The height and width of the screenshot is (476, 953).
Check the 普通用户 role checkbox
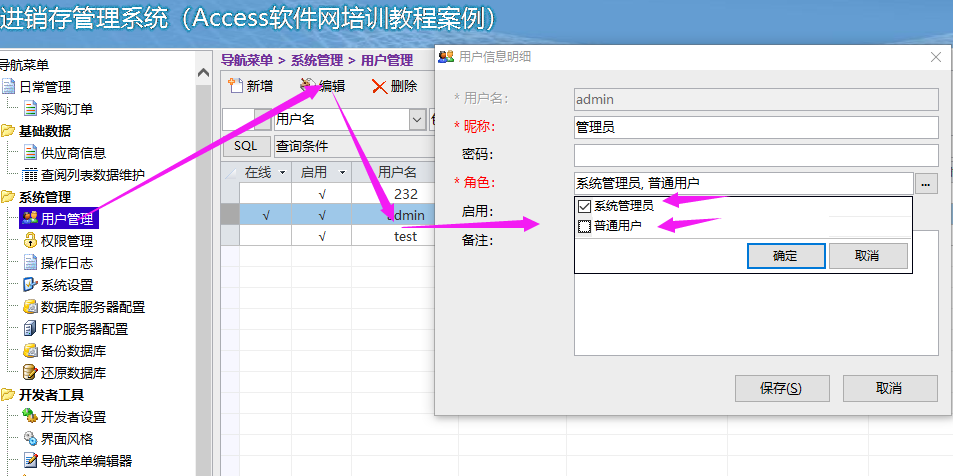(585, 227)
